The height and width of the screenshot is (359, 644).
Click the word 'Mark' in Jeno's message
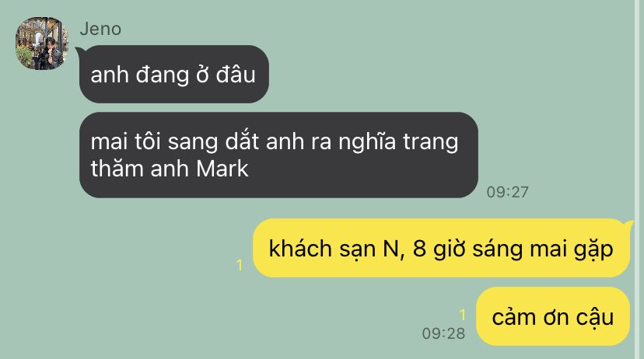click(222, 169)
